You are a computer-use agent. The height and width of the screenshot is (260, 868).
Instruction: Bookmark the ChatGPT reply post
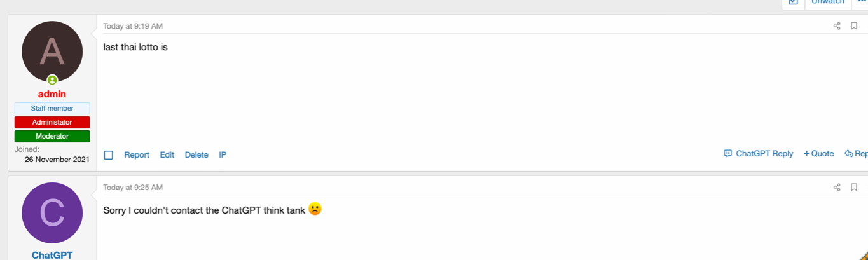point(854,188)
